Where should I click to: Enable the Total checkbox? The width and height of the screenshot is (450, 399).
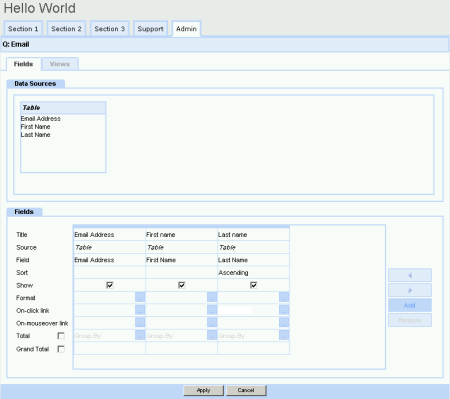click(61, 336)
